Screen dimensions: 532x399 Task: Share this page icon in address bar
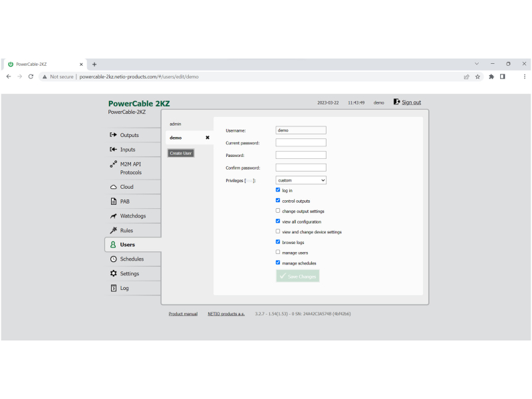click(x=467, y=76)
